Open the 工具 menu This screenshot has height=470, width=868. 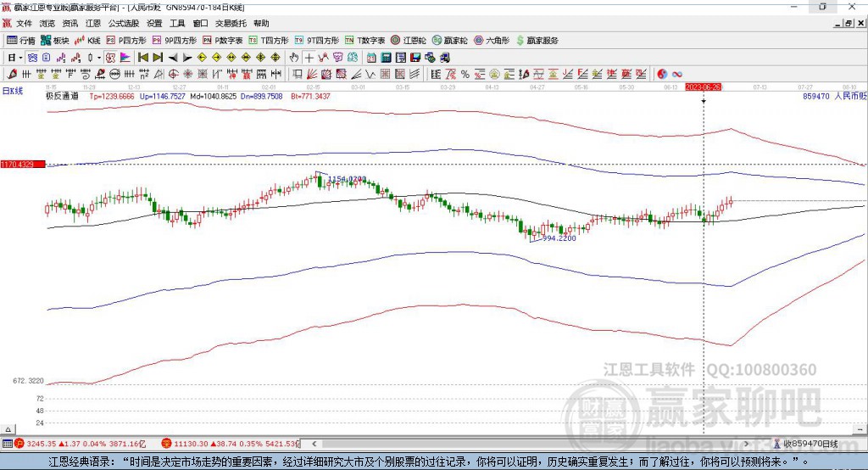[x=177, y=23]
